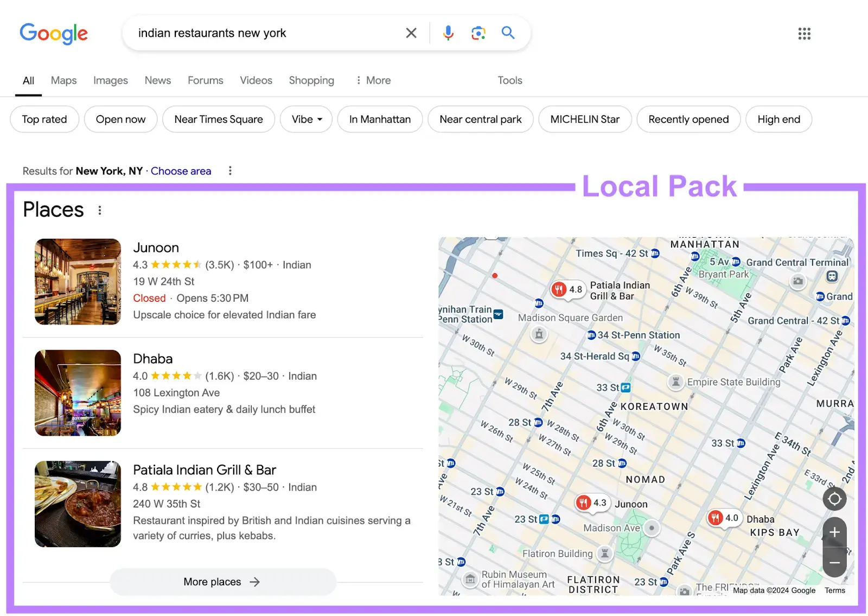Click the Google logo
This screenshot has height=616, width=868.
point(54,34)
